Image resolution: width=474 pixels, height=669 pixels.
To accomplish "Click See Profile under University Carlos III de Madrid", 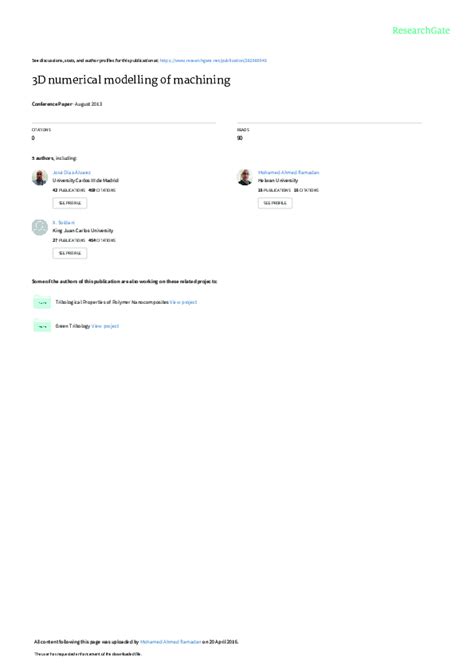I will pos(70,203).
